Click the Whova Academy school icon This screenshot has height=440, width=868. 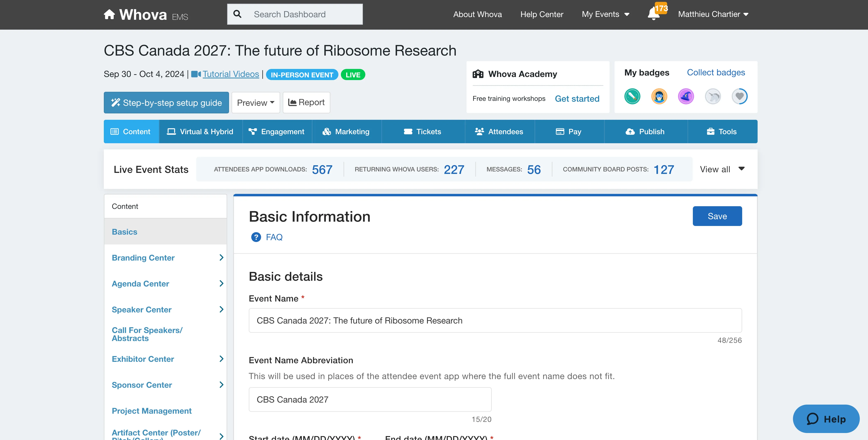pos(478,74)
